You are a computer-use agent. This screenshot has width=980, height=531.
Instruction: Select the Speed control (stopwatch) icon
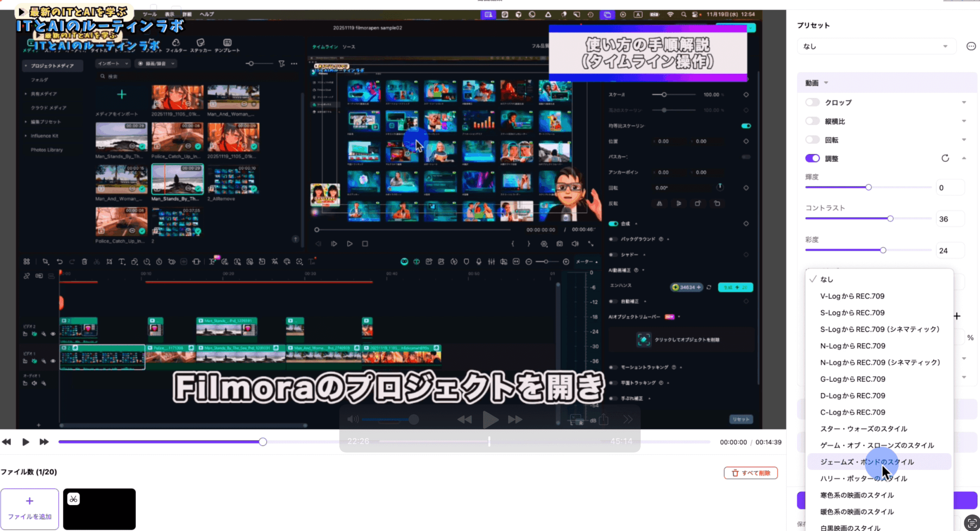click(x=159, y=262)
